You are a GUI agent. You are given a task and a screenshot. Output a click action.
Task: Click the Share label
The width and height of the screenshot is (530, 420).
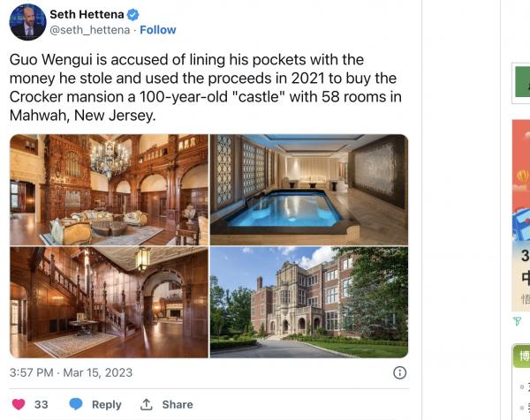coord(177,404)
